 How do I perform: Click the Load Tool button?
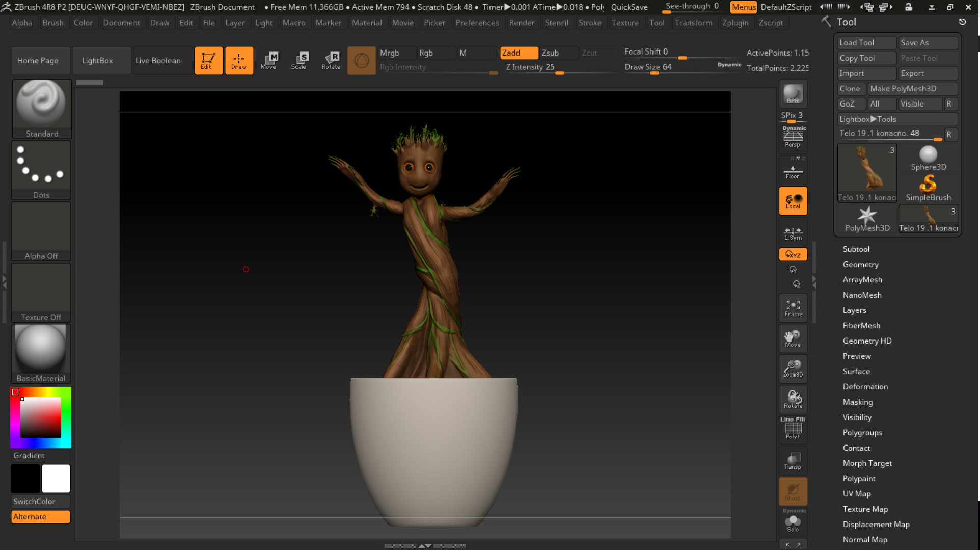click(867, 43)
